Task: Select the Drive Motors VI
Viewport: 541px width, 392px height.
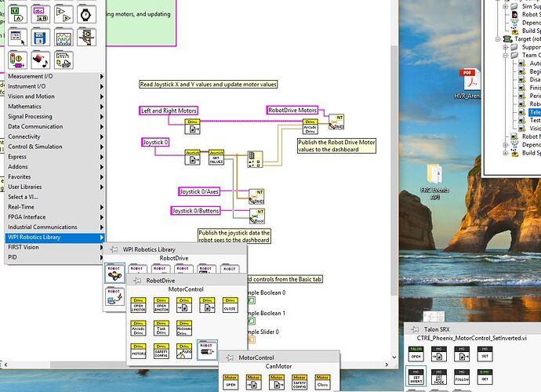Action: (x=138, y=351)
